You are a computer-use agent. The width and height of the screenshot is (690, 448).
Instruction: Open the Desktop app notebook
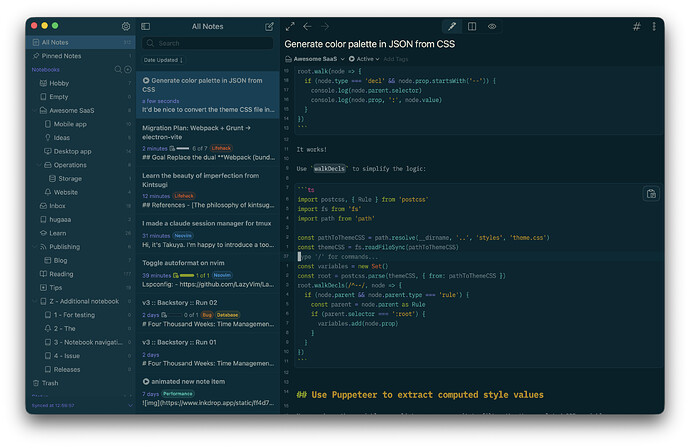pyautogui.click(x=81, y=151)
